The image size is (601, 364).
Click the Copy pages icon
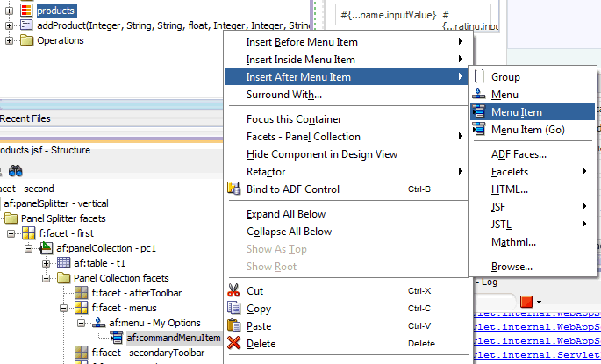[233, 308]
